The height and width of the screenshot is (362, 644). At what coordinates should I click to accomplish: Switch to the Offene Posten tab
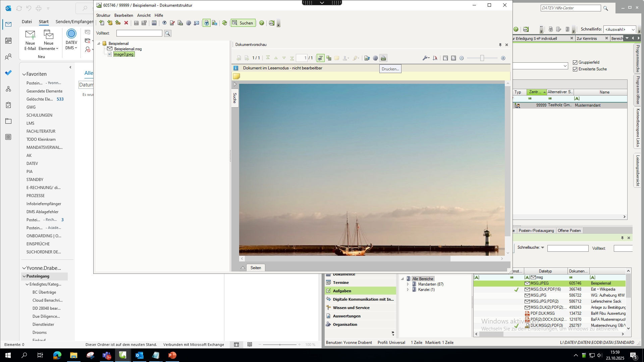pos(569,231)
